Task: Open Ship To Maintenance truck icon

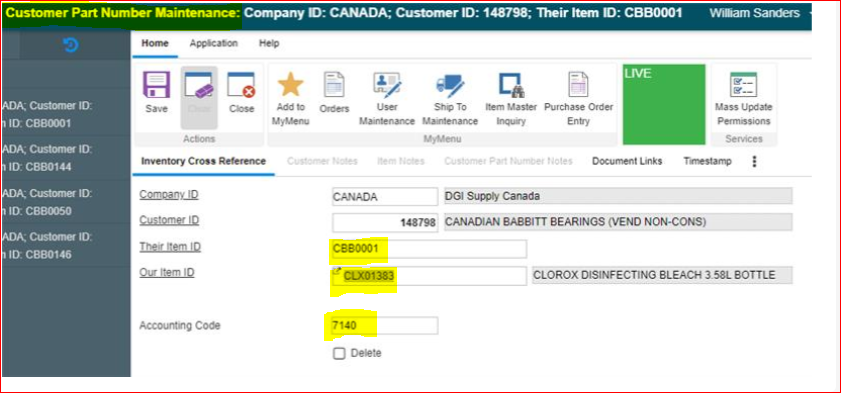Action: click(450, 85)
